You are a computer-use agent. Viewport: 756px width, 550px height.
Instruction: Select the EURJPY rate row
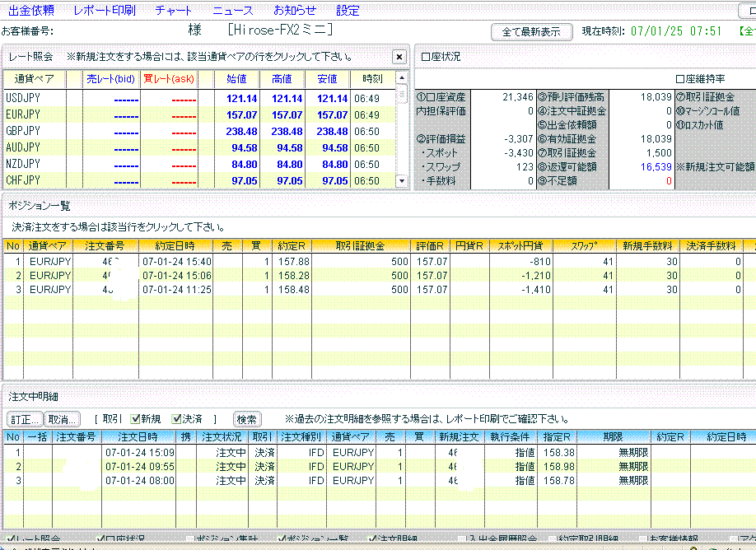coord(199,114)
